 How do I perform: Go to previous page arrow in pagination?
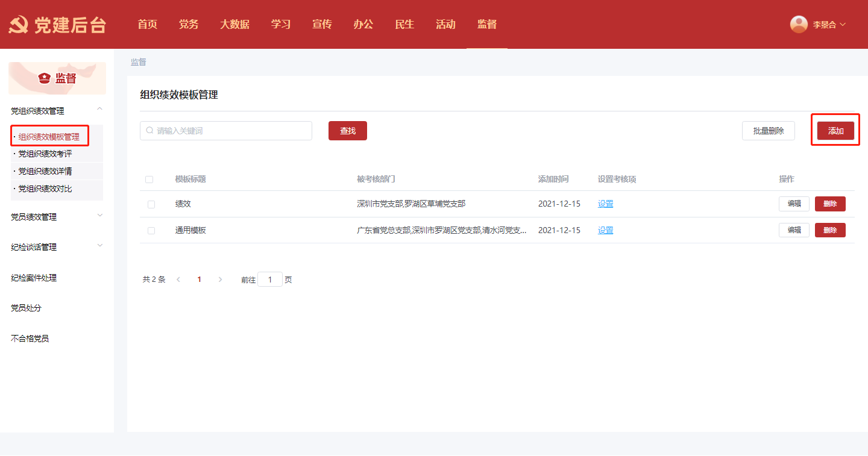tap(178, 280)
